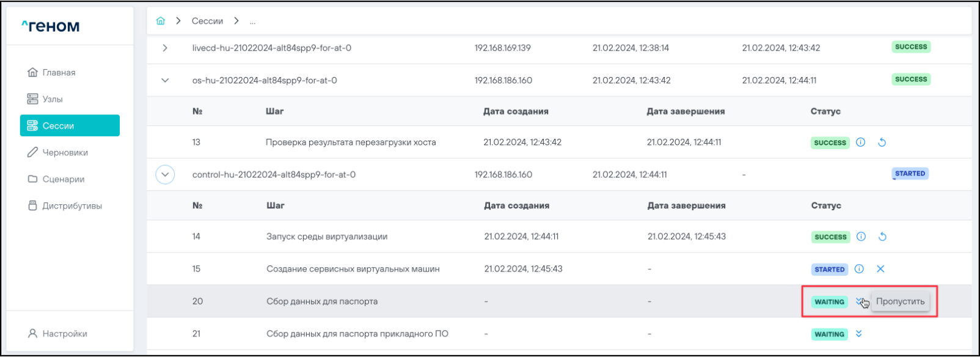Click Сессии breadcrumb link
The height and width of the screenshot is (357, 980).
tap(207, 21)
